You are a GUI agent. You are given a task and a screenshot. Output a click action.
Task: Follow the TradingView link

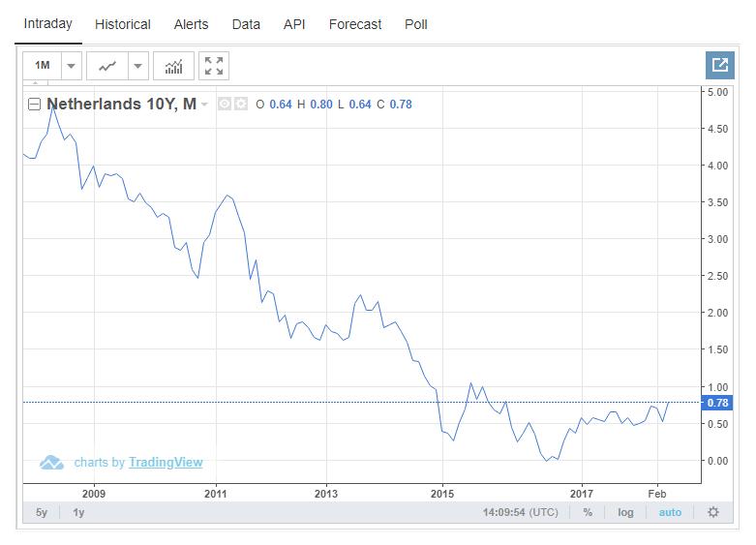tap(166, 463)
